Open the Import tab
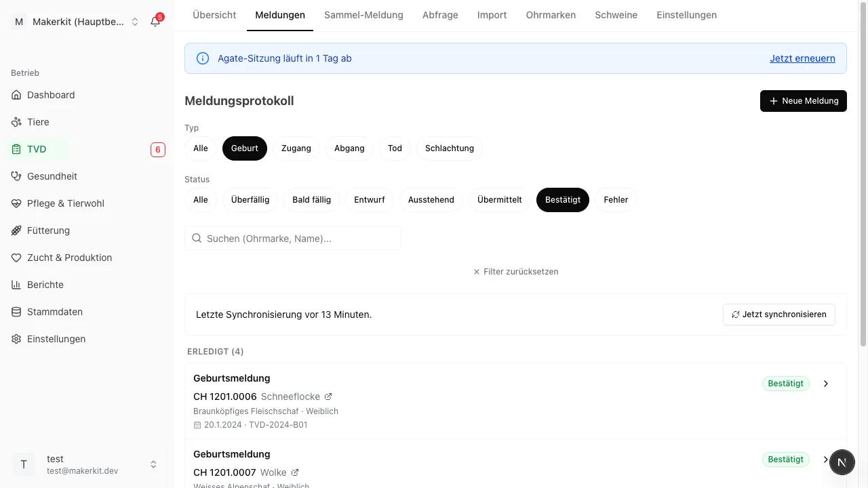The image size is (868, 488). point(492,15)
